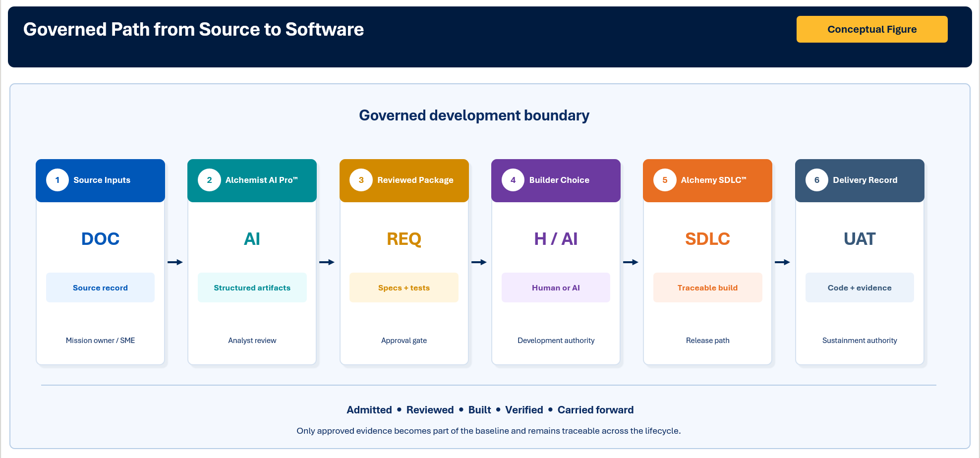Click the step 2 number circle
Image resolution: width=980 pixels, height=458 pixels.
pos(209,180)
